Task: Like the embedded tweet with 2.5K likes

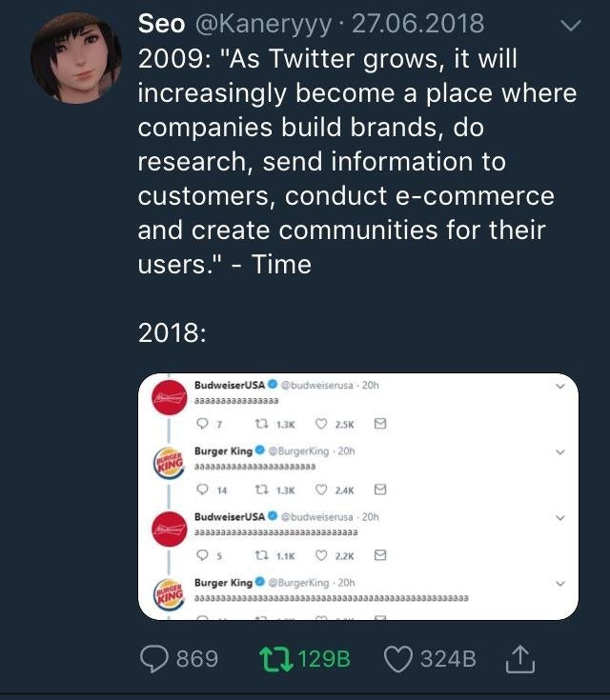Action: (x=321, y=425)
